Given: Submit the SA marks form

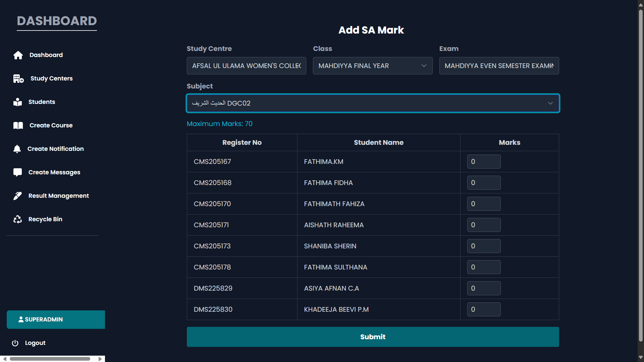Looking at the screenshot, I should point(373,337).
